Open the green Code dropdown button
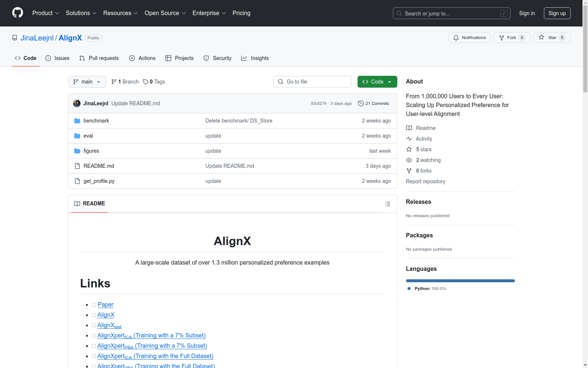Viewport: 588px width, 368px height. coord(377,82)
